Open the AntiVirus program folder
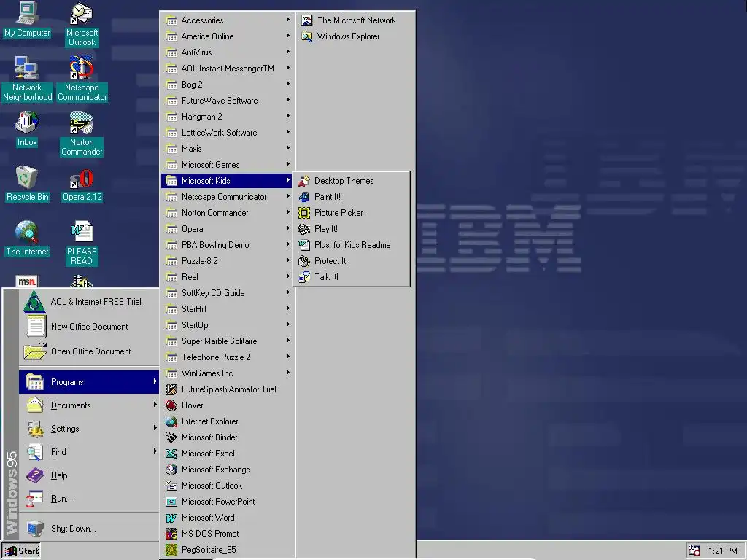Image resolution: width=747 pixels, height=560 pixels. [228, 52]
